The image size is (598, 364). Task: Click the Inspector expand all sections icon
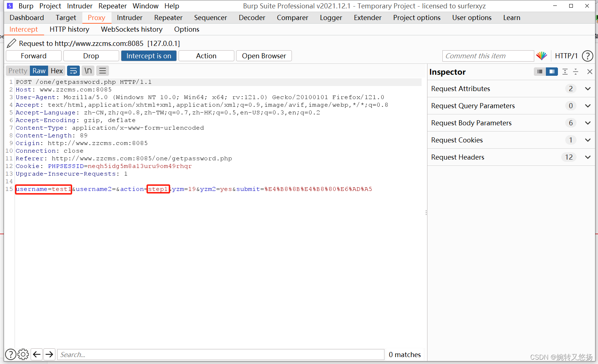click(x=565, y=72)
